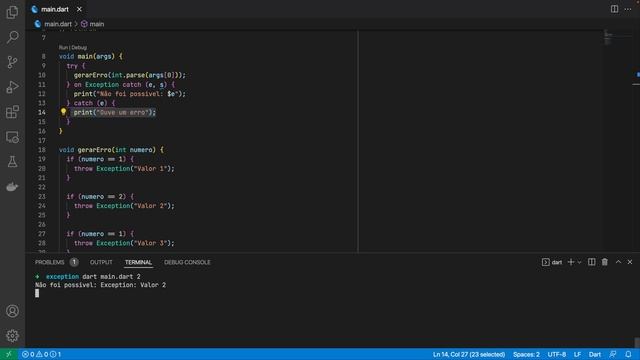Viewport: 640px width, 360px height.
Task: Open the Source Control view
Action: [12, 62]
